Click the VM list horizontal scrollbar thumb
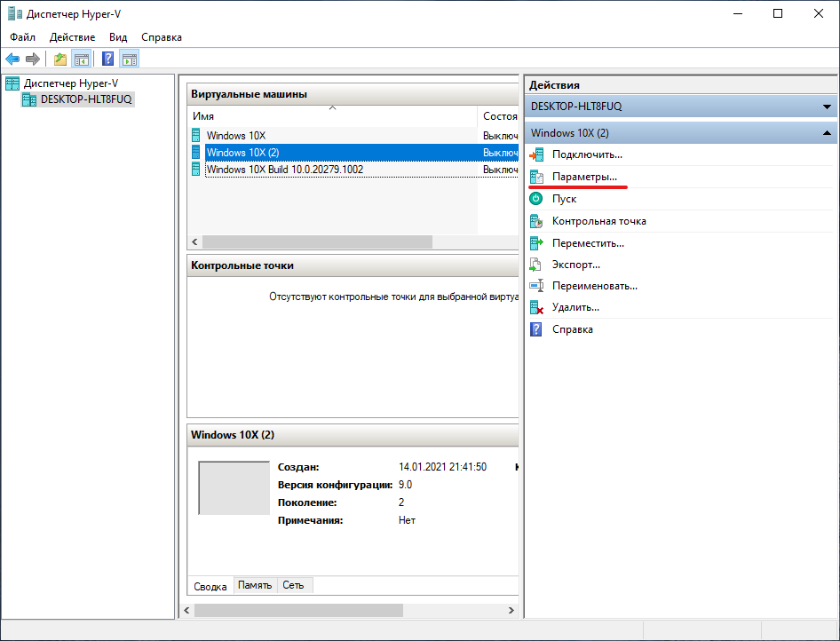The width and height of the screenshot is (840, 641). [x=317, y=242]
